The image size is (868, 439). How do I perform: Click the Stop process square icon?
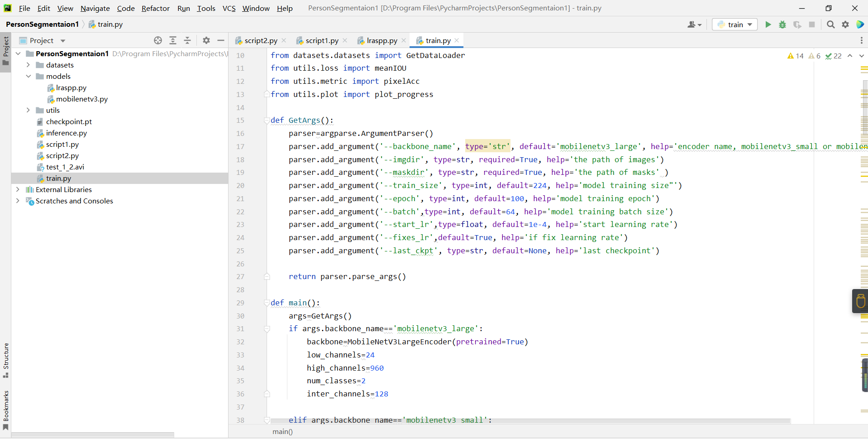[x=812, y=24]
